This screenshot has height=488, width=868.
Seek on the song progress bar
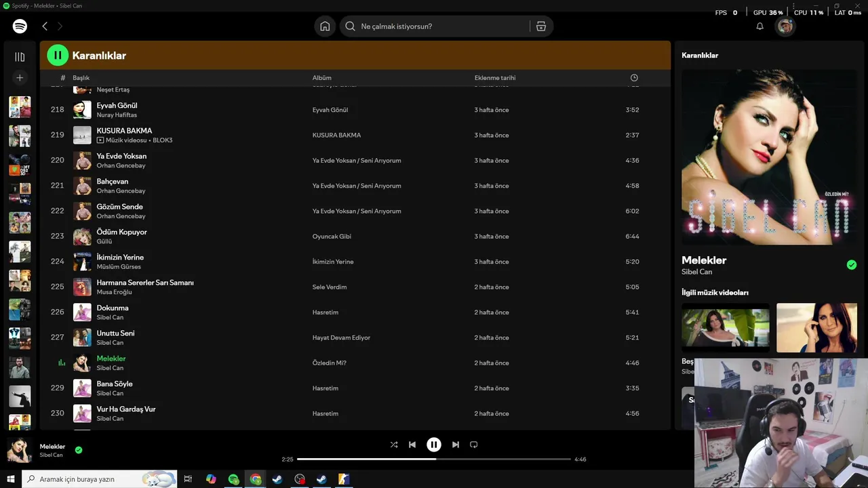pos(434,459)
